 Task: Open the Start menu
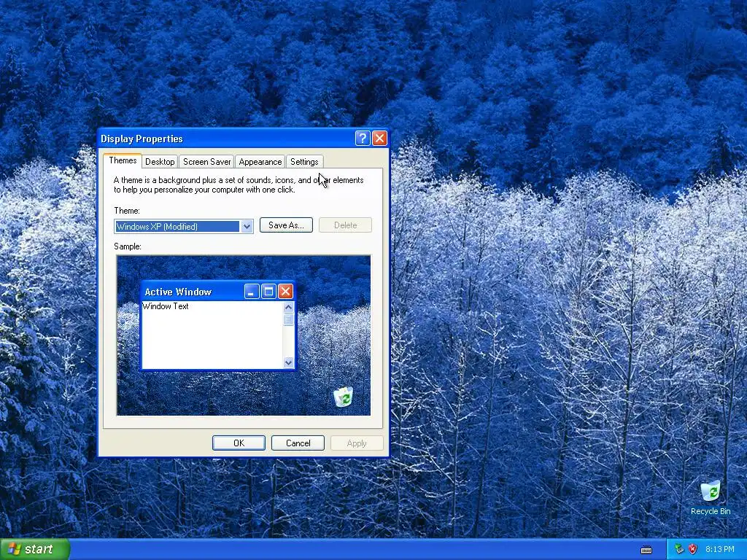click(35, 549)
